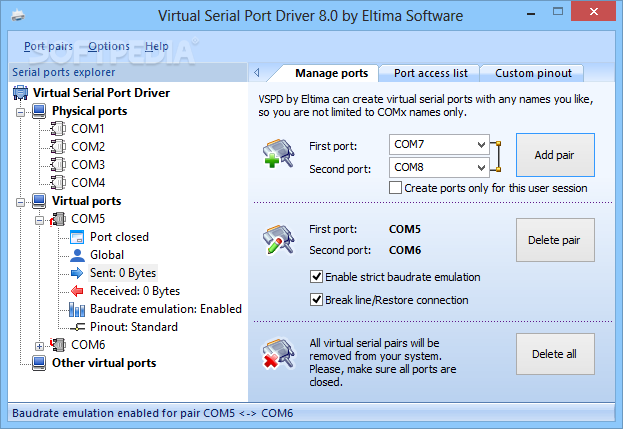Select the Received: 0 Bytes row
This screenshot has height=429, width=623.
(135, 291)
